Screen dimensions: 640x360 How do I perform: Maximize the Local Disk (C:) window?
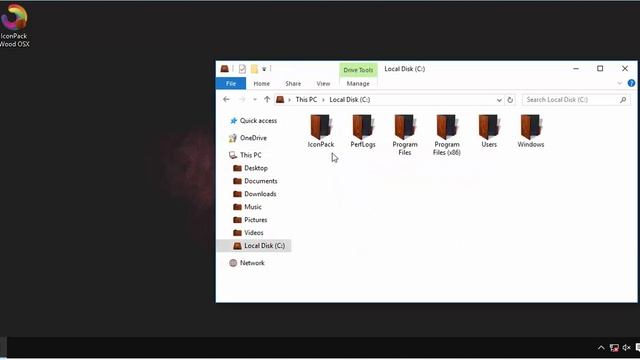pos(600,69)
